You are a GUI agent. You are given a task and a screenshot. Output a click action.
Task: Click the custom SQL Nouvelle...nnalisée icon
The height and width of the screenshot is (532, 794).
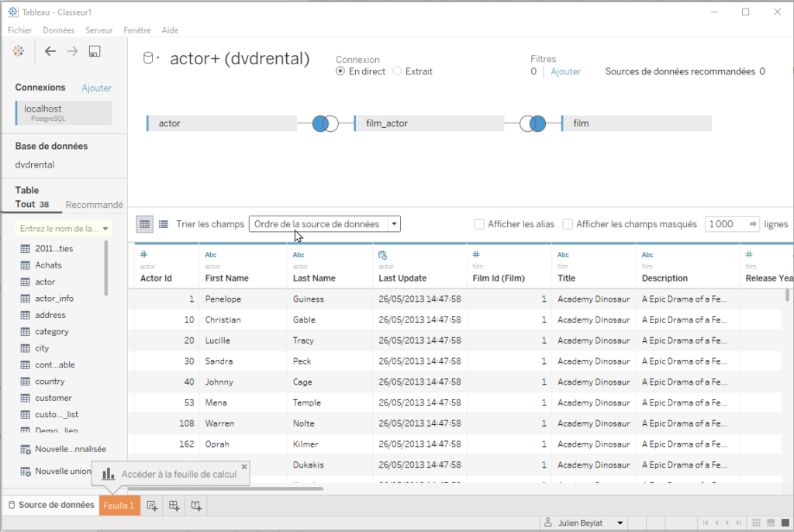[26, 450]
